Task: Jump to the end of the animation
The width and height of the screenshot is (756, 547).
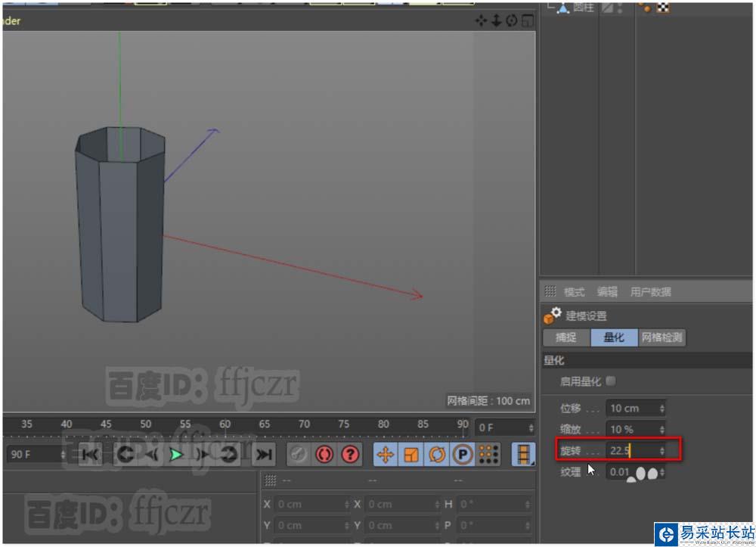Action: pos(263,454)
